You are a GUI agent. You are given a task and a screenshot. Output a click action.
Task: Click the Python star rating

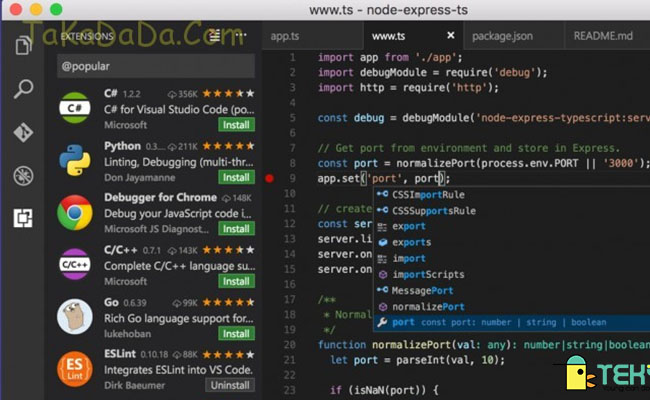(228, 146)
